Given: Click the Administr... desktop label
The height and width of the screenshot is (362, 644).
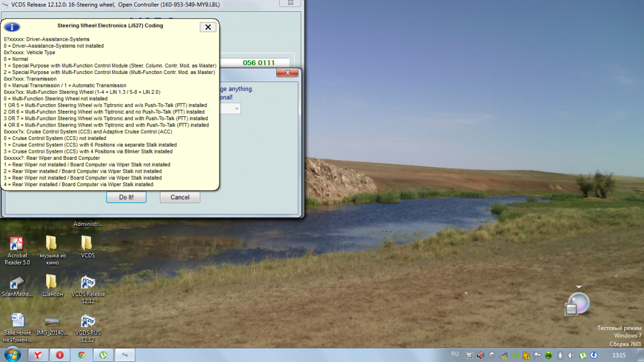Looking at the screenshot, I should (x=87, y=224).
